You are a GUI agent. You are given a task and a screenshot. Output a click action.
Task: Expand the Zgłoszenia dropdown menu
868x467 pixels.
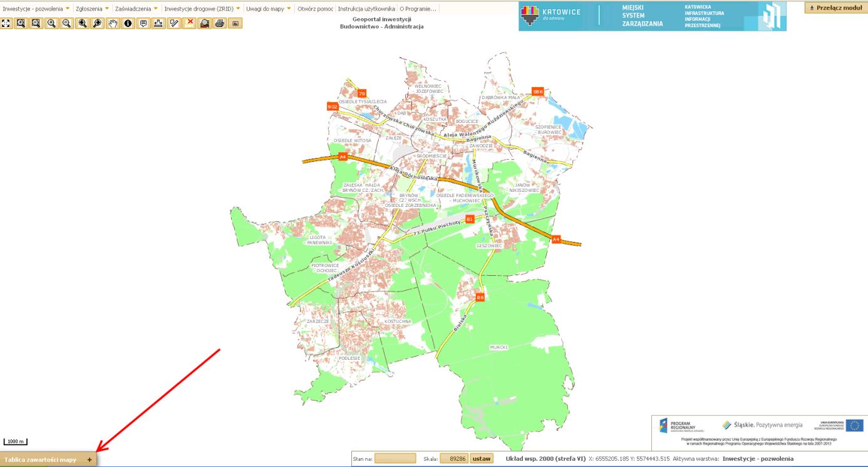tap(92, 9)
